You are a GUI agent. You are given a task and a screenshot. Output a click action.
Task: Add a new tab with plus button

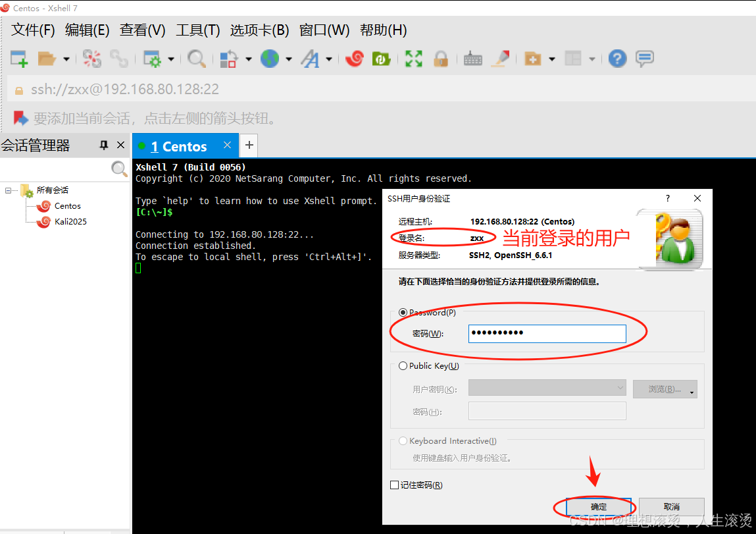[x=249, y=146]
